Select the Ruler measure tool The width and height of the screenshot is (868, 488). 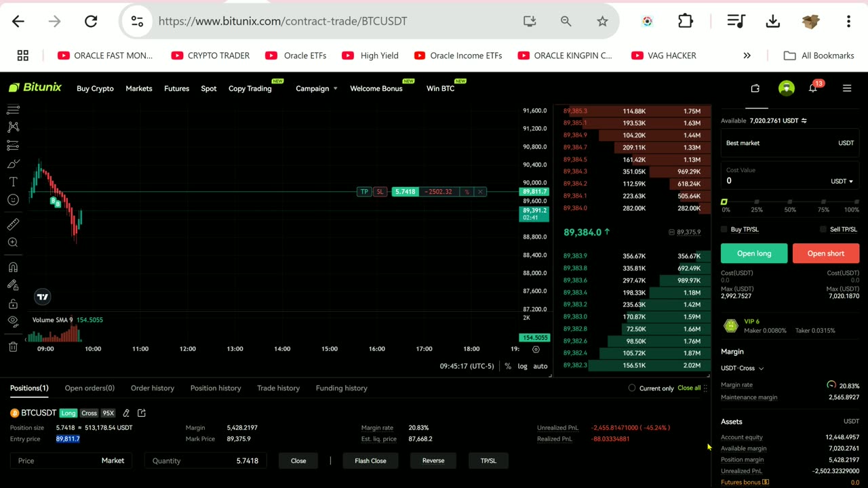(13, 224)
